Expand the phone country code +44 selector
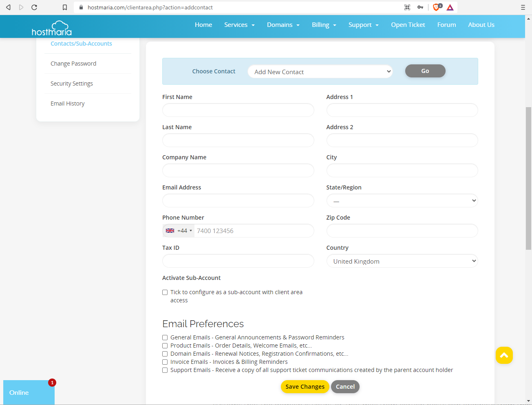The width and height of the screenshot is (532, 405). tap(178, 231)
